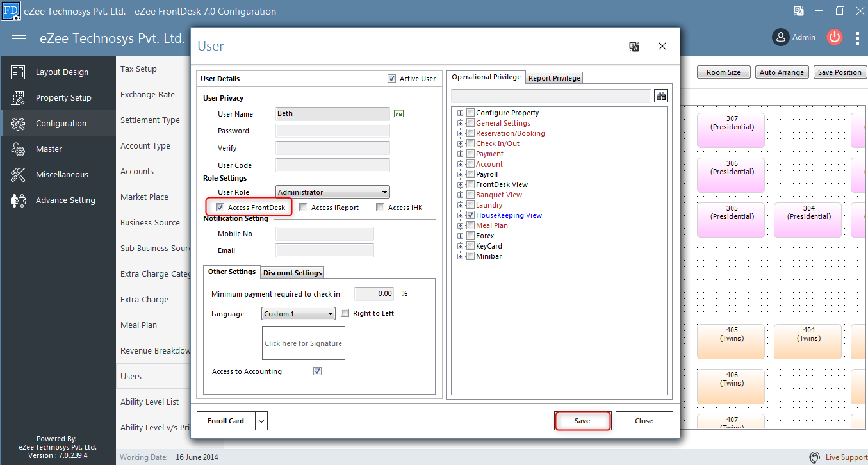Toggle the Active User checkbox

(x=391, y=79)
